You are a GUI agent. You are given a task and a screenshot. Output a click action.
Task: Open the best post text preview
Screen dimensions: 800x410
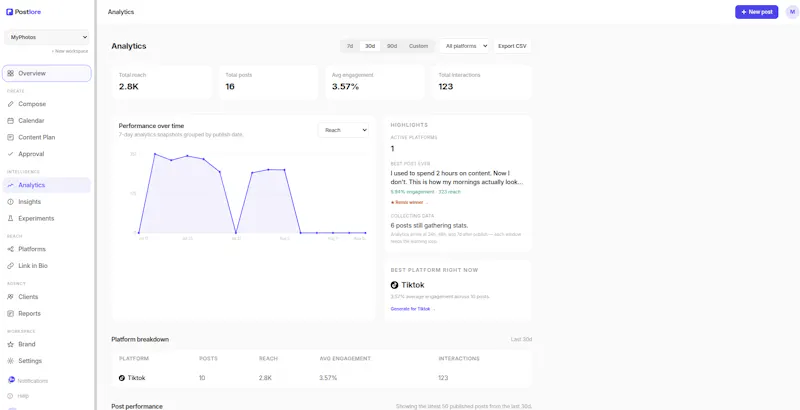(457, 177)
